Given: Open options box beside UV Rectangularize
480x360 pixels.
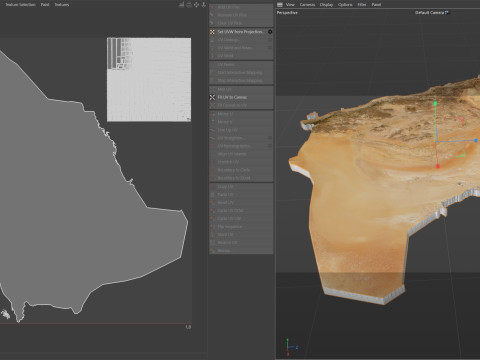Looking at the screenshot, I should tap(270, 146).
